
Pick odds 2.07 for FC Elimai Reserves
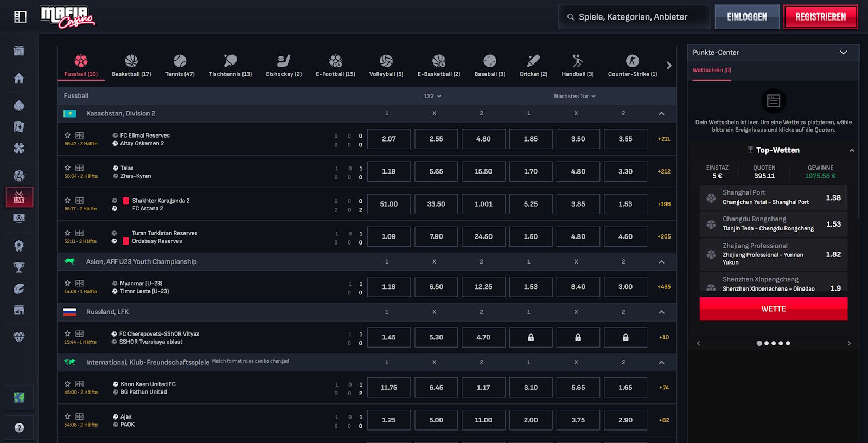click(x=389, y=139)
